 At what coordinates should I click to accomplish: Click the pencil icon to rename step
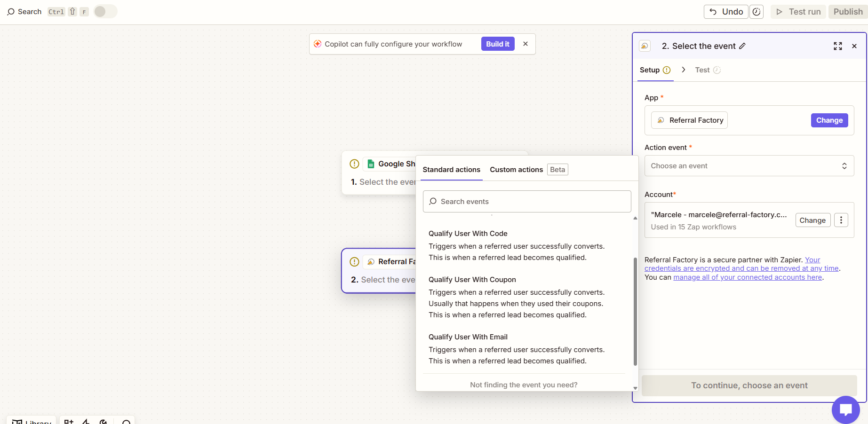(x=742, y=46)
